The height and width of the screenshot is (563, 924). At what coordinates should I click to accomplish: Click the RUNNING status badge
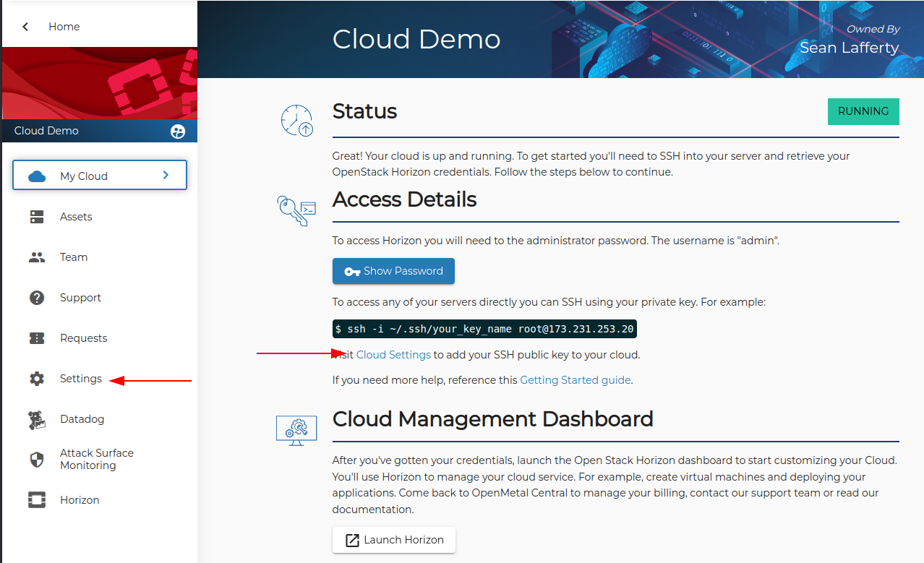click(x=863, y=111)
